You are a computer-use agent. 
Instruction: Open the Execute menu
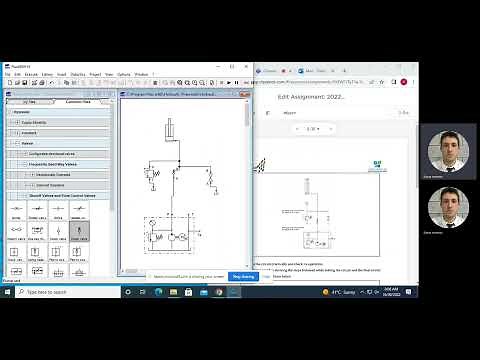(x=31, y=74)
